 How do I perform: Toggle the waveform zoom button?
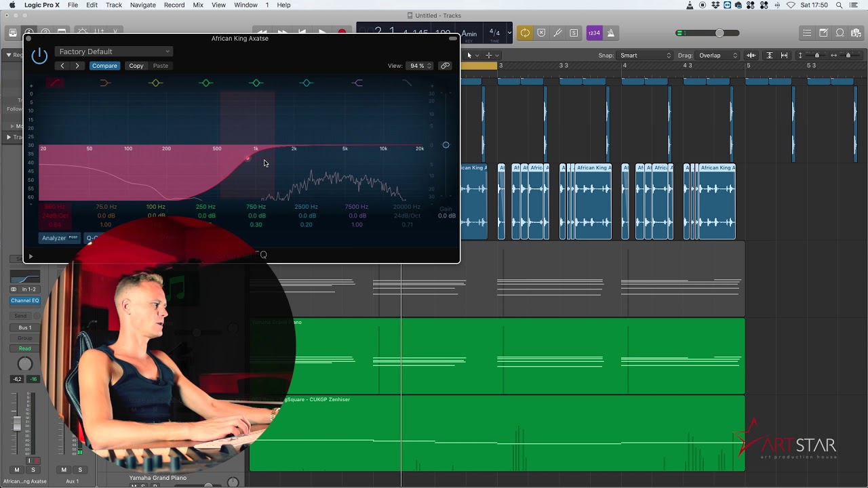point(751,56)
